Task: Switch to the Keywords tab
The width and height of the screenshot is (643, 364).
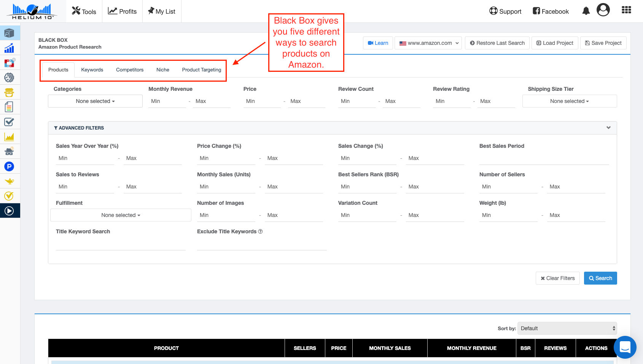Action: (92, 70)
